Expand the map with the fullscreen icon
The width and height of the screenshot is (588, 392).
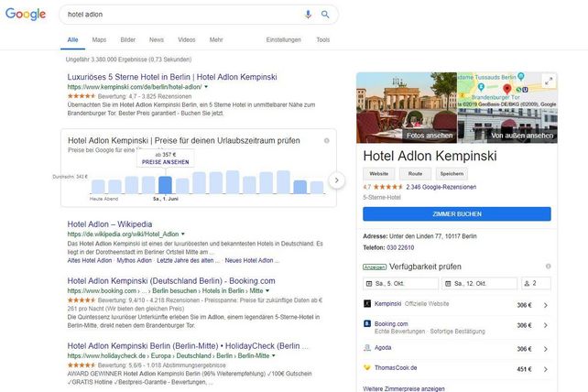(549, 81)
